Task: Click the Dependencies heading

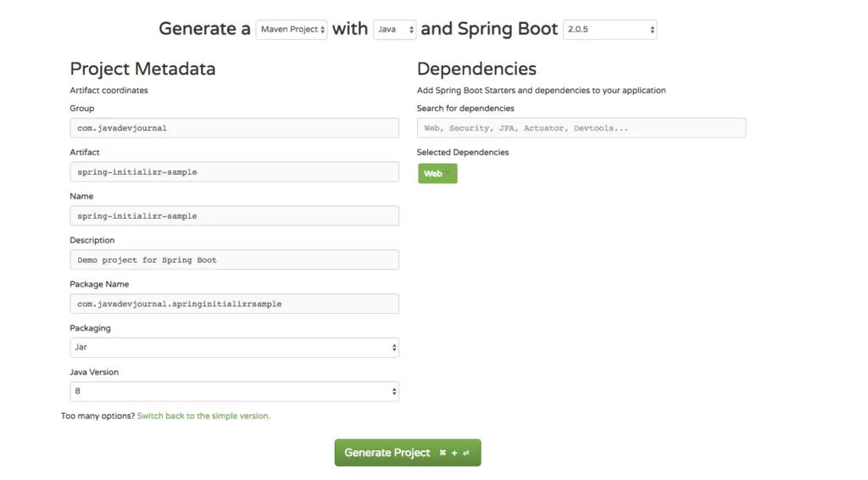Action: click(476, 69)
